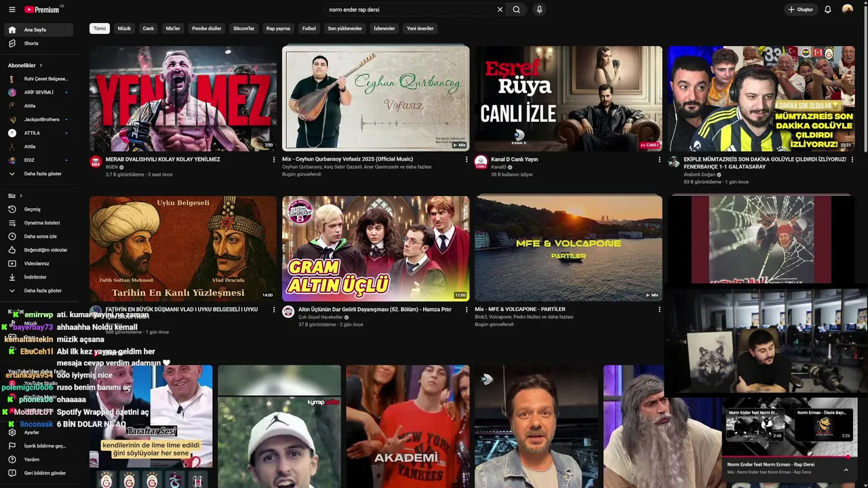
Task: Open options menu for EKİPLE MÜMTAZREİS video
Action: [x=852, y=160]
